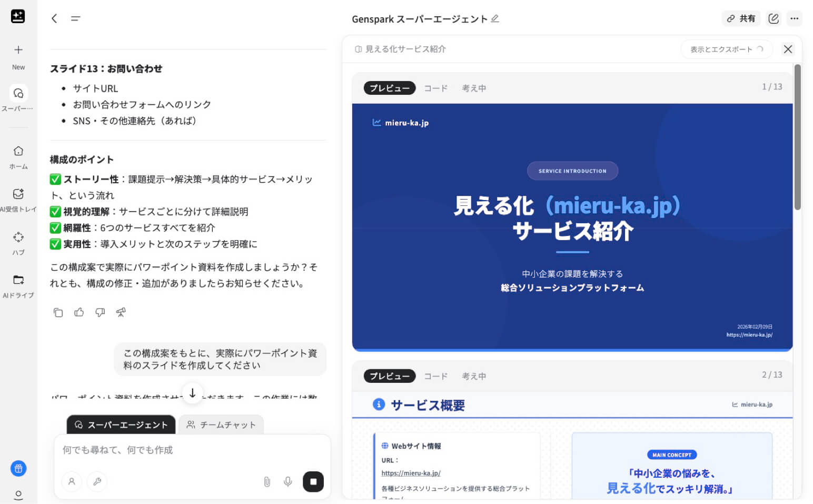Stop generation with the black square button

(x=313, y=481)
